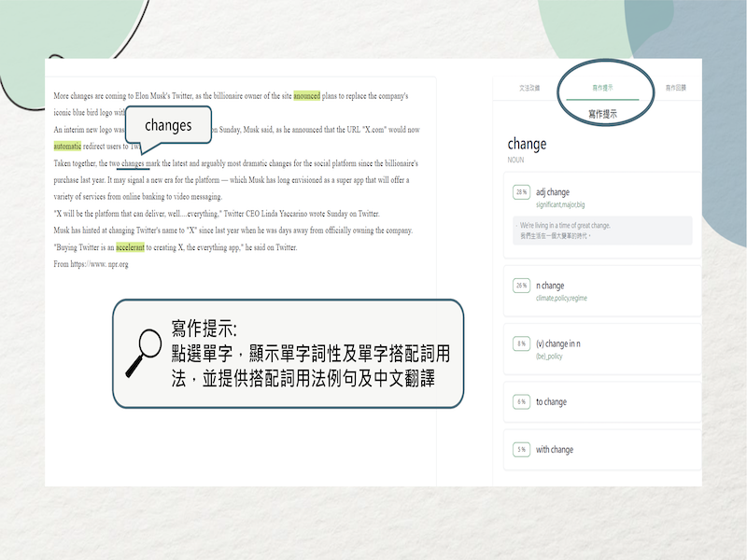The width and height of the screenshot is (747, 560).
Task: Open the 寫作提示 tab
Action: (x=603, y=88)
